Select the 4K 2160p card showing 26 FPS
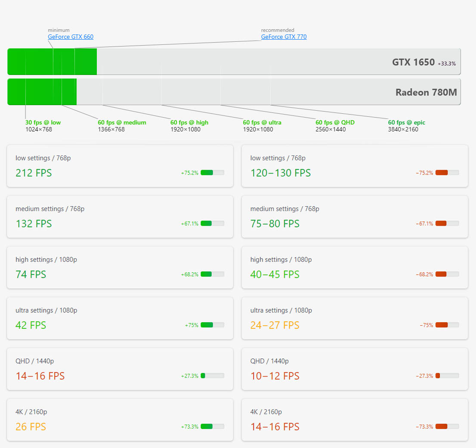Screen dimensions: 476x448 pyautogui.click(x=120, y=420)
